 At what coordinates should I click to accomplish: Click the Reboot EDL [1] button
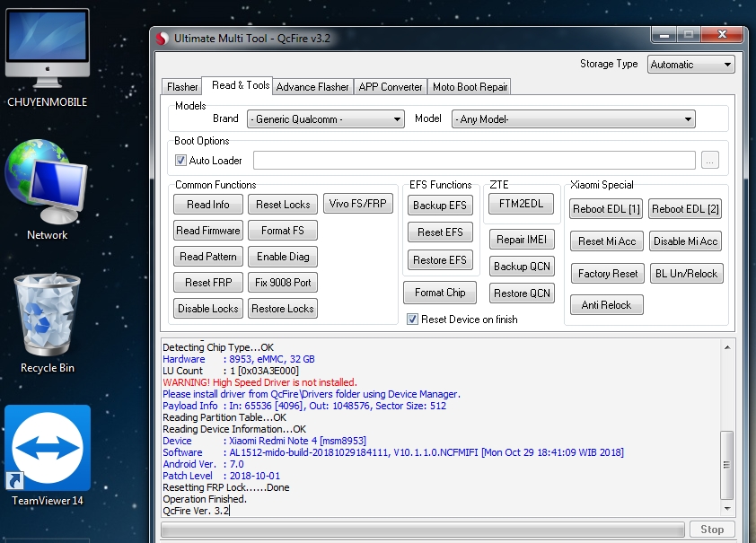(x=606, y=208)
